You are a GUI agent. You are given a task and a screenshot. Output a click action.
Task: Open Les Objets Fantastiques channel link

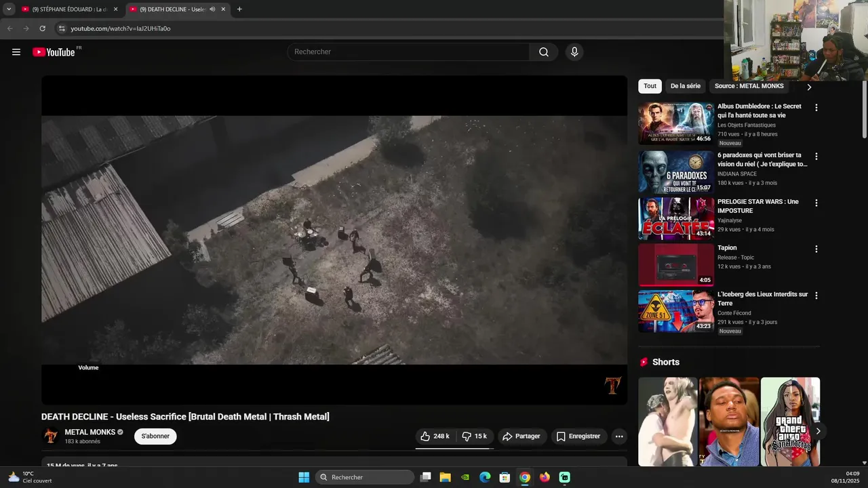[x=747, y=125]
